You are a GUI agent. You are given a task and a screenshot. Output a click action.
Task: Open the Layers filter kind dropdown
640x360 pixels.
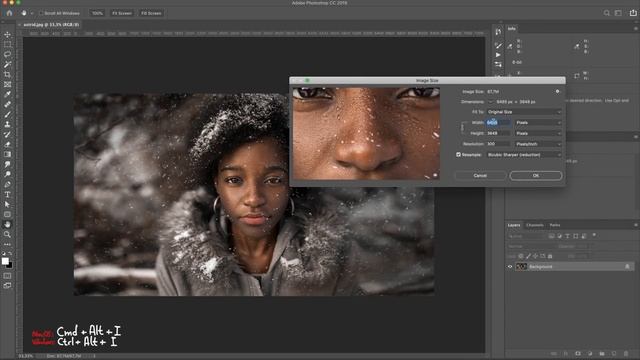point(527,236)
